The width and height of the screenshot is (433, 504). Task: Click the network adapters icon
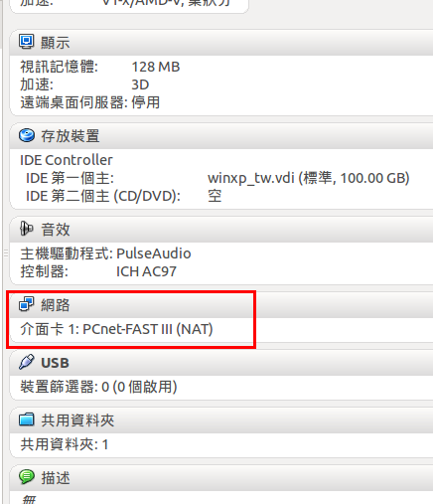[27, 304]
